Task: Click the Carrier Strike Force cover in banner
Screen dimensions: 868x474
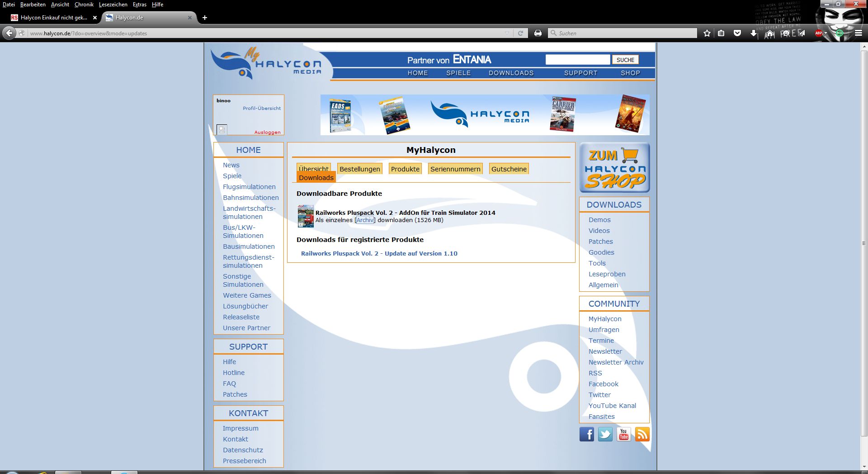Action: [x=563, y=114]
